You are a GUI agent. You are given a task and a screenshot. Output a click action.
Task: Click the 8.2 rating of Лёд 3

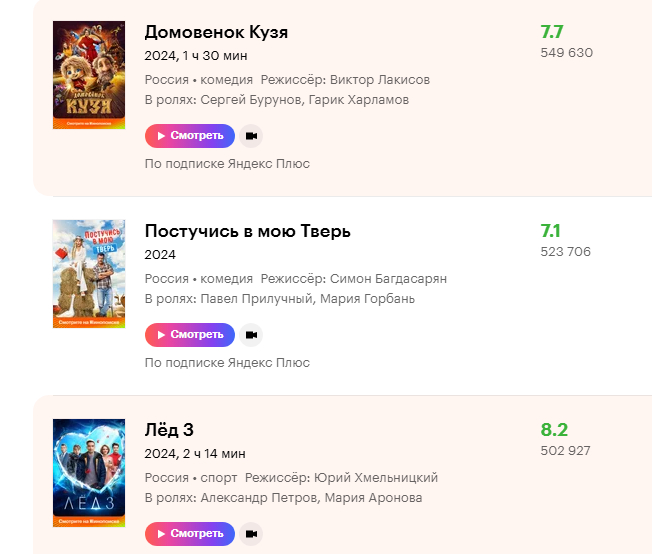coord(554,430)
